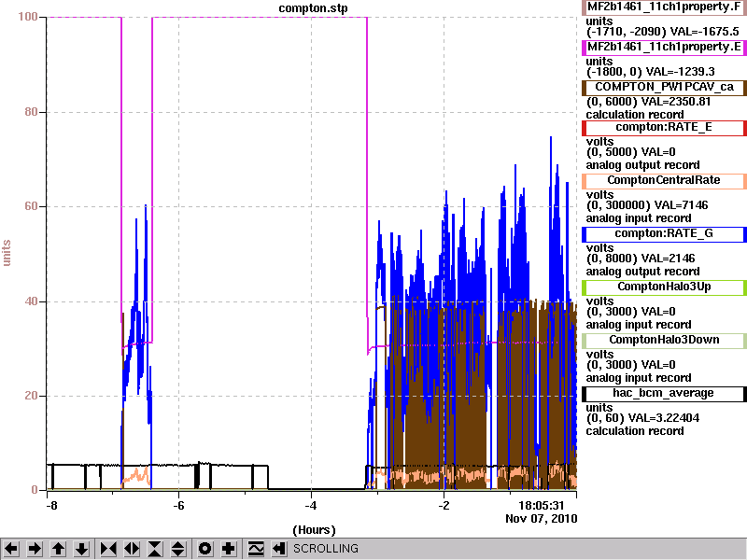Click the (-1800, 0) VAL=-1239.3 text
The width and height of the screenshot is (747, 560).
650,72
